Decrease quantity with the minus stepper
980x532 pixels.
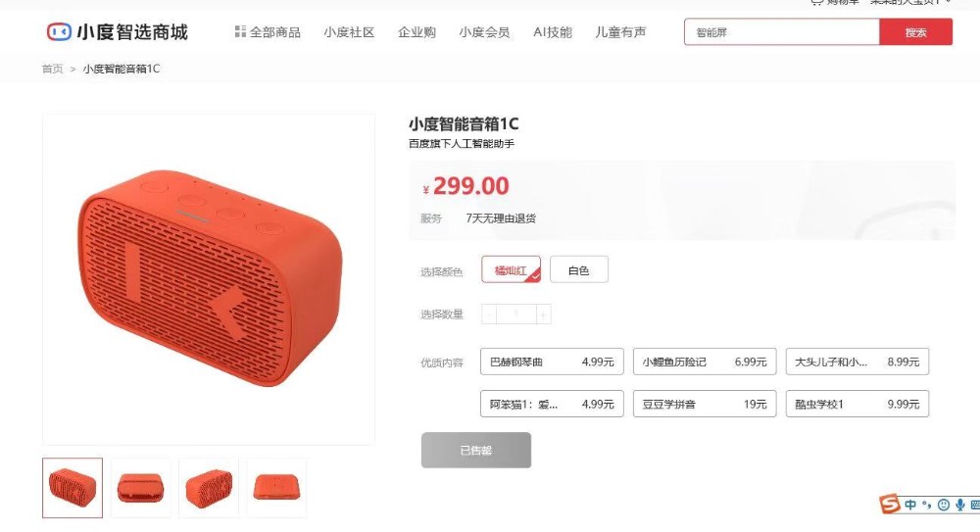(x=489, y=314)
